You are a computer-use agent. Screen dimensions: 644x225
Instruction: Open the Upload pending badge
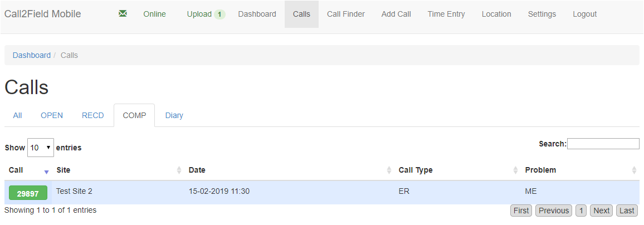point(219,14)
